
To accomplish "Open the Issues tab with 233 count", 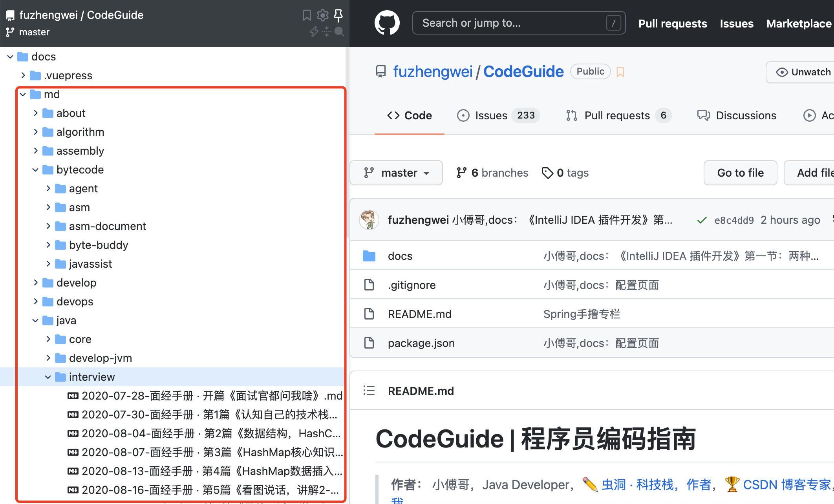I will (x=499, y=115).
